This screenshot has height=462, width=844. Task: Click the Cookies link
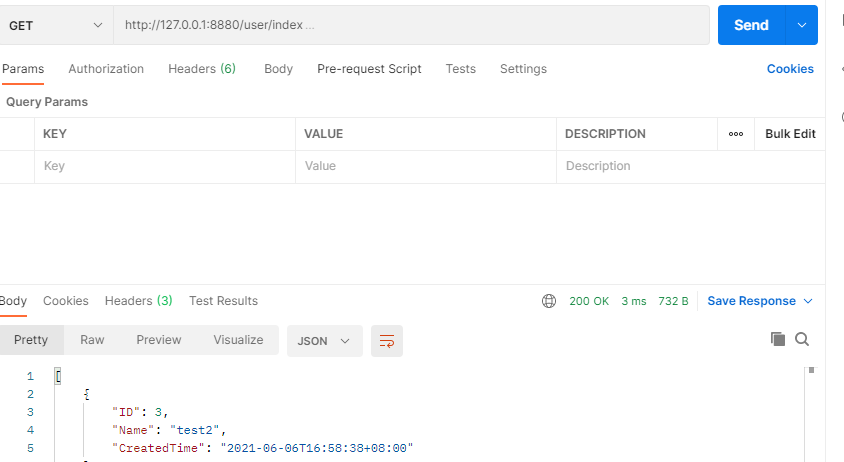pyautogui.click(x=790, y=69)
